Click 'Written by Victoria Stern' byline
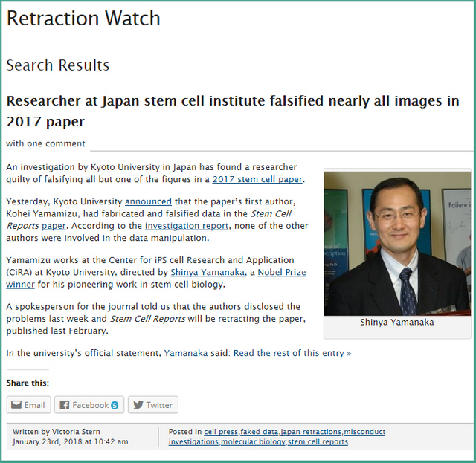The width and height of the screenshot is (476, 463). 57,432
